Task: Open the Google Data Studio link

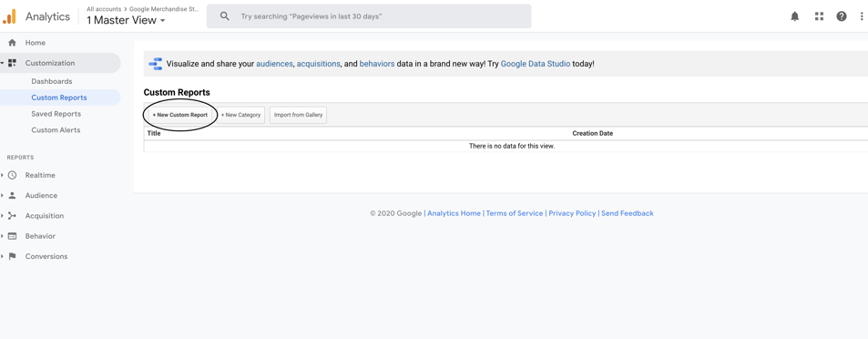Action: [536, 64]
